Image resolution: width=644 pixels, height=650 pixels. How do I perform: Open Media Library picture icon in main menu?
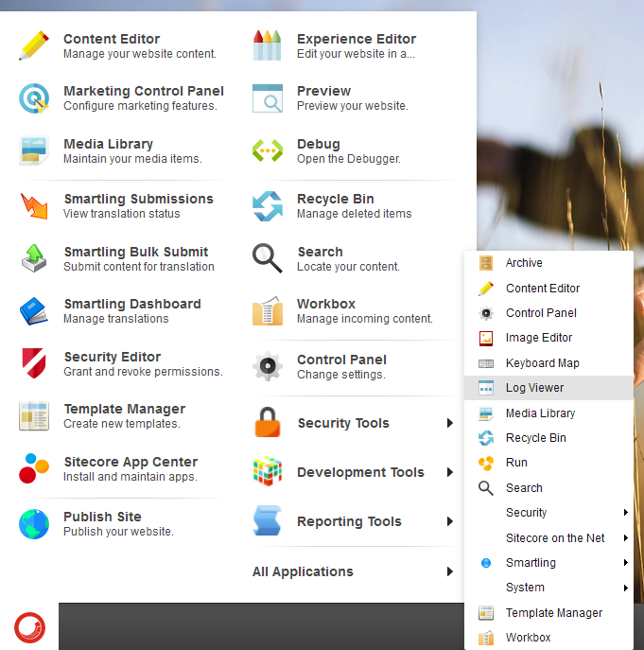pos(34,150)
